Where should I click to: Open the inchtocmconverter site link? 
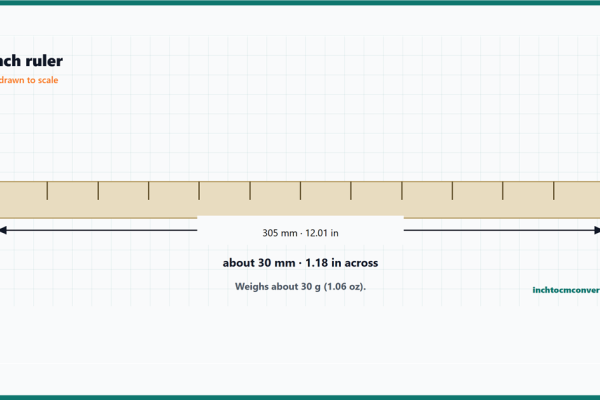click(x=566, y=290)
